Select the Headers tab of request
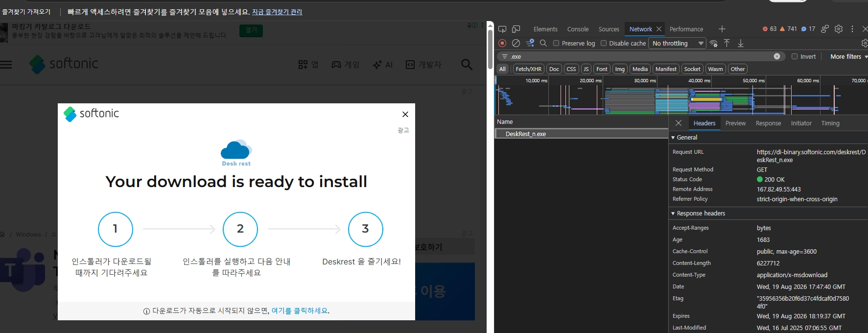The width and height of the screenshot is (868, 333). point(704,123)
